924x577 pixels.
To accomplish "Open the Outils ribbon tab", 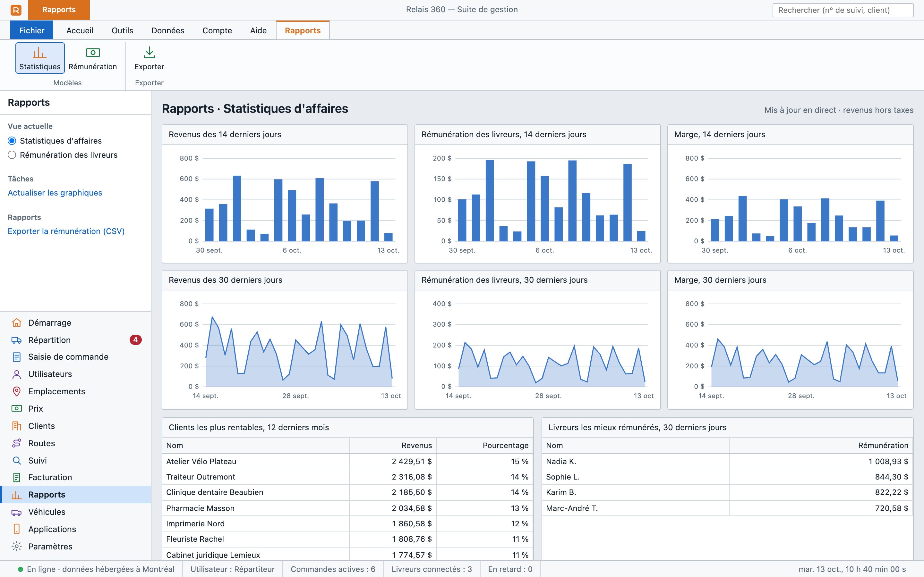I will (x=122, y=30).
